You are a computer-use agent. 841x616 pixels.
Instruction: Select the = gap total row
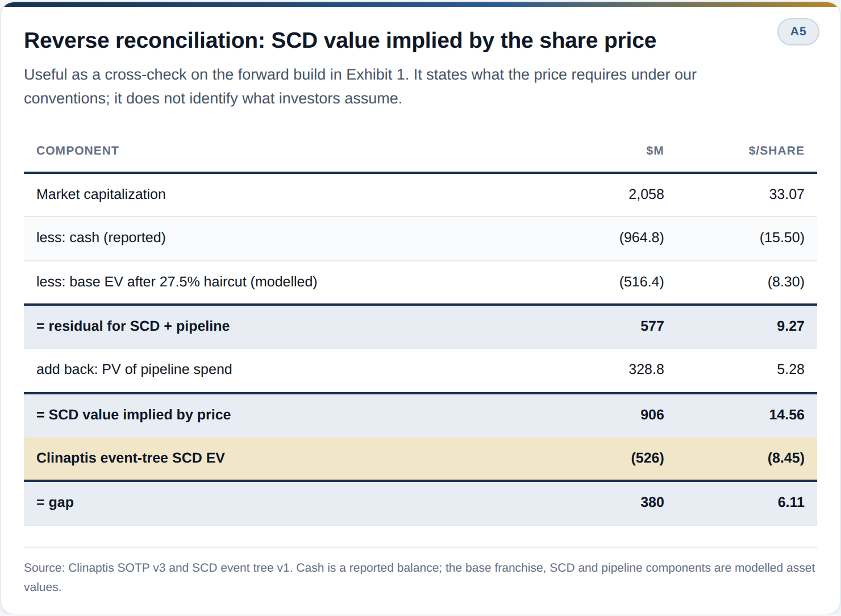tap(420, 503)
